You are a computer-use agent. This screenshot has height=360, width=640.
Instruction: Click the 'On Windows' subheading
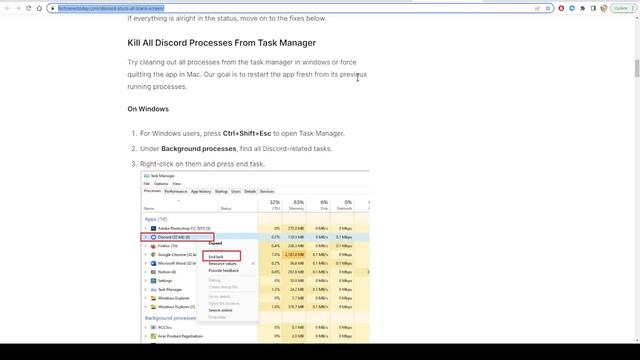tap(148, 109)
